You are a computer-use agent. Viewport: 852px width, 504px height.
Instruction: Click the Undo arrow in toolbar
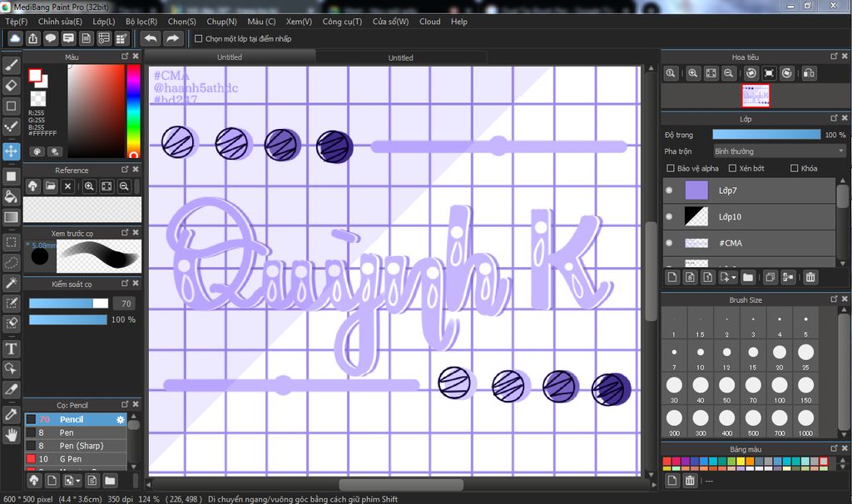(x=151, y=38)
